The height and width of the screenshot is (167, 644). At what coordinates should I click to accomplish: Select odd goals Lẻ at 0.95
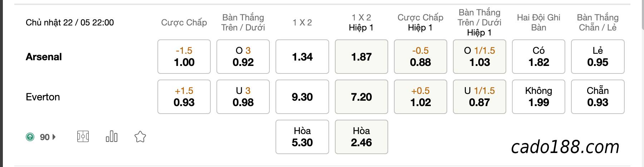(x=598, y=57)
